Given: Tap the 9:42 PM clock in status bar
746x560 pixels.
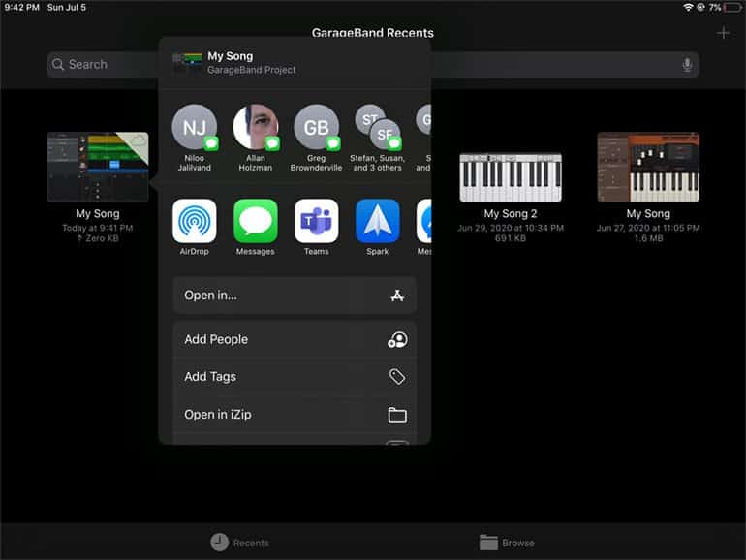Looking at the screenshot, I should coord(22,7).
